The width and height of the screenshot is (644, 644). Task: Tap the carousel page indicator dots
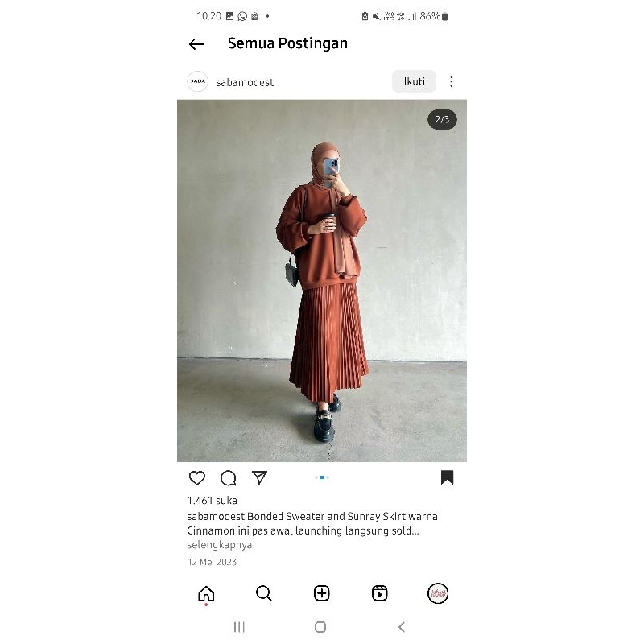[322, 477]
